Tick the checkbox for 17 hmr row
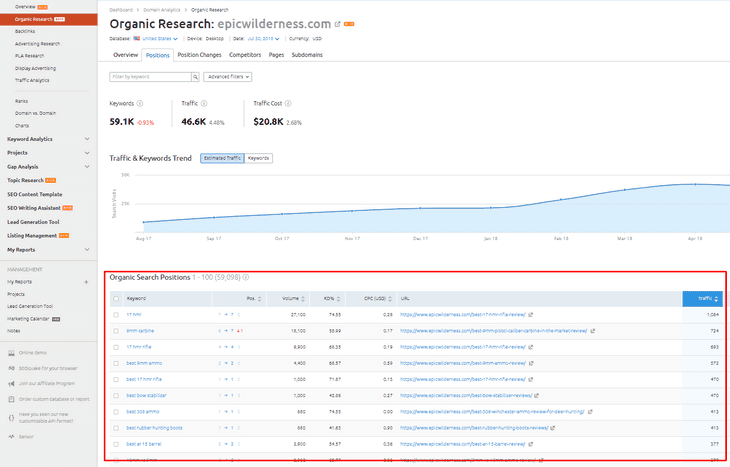This screenshot has width=730, height=467. pyautogui.click(x=116, y=315)
